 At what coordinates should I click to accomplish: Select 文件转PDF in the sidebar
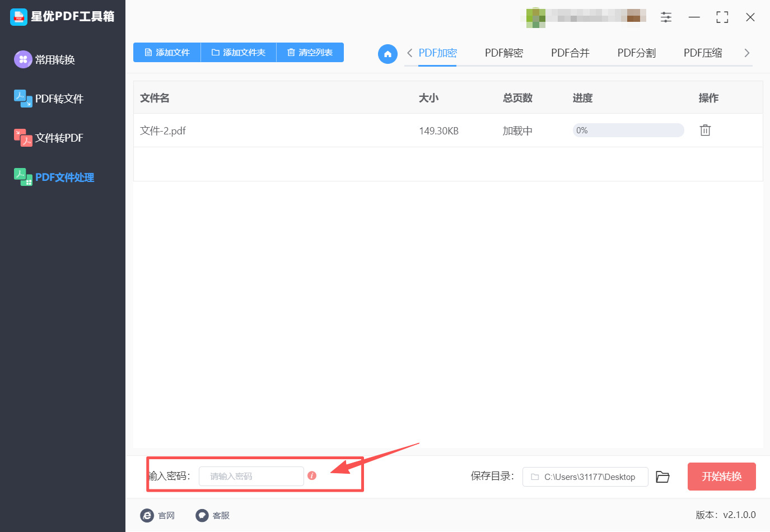[59, 138]
